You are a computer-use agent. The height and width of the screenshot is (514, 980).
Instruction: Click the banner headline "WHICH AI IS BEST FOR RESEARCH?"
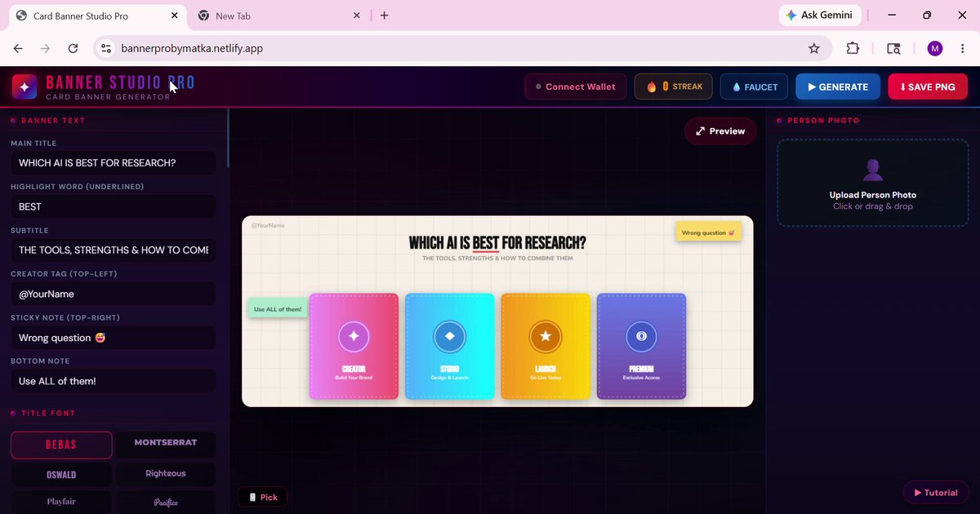(x=497, y=243)
